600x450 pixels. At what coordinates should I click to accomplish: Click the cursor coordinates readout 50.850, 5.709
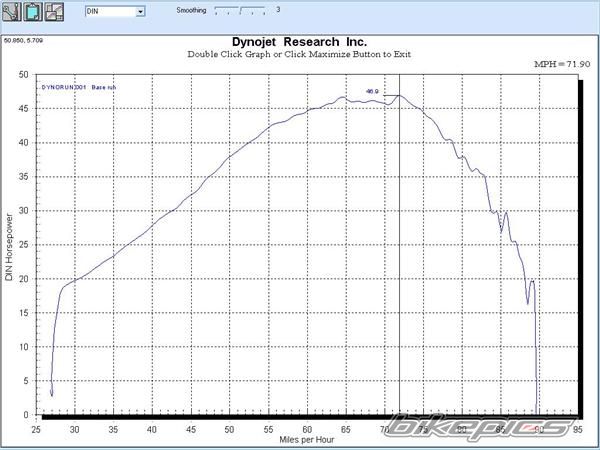click(x=24, y=41)
